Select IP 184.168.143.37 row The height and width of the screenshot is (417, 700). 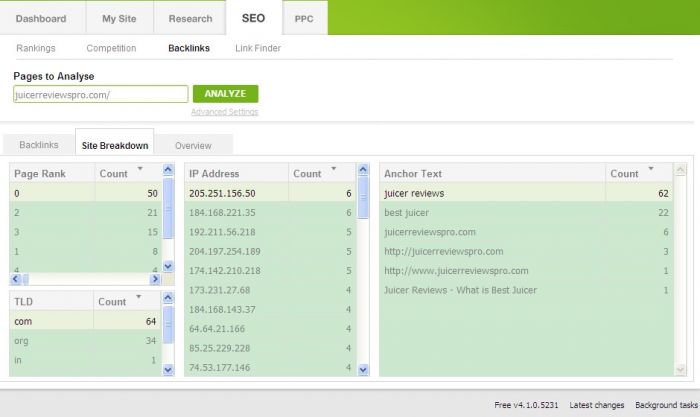pos(271,309)
